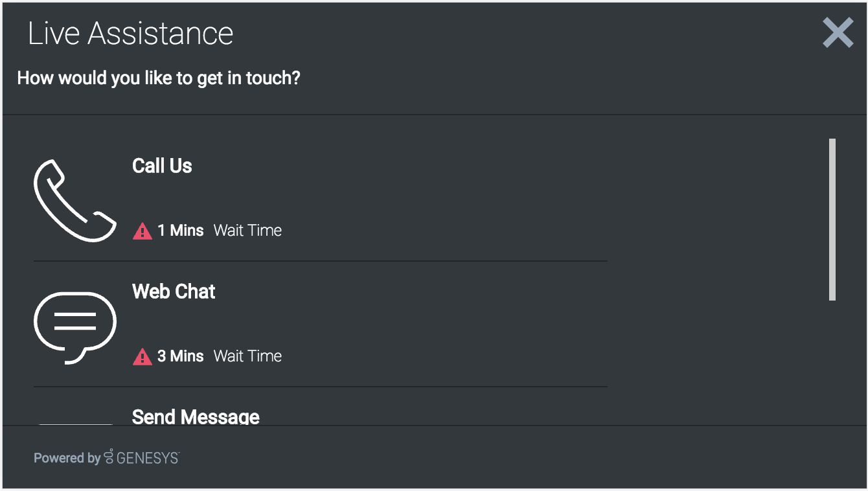Screen dimensions: 868x491
Task: Click the 3 Mins wait time value
Action: 181,356
